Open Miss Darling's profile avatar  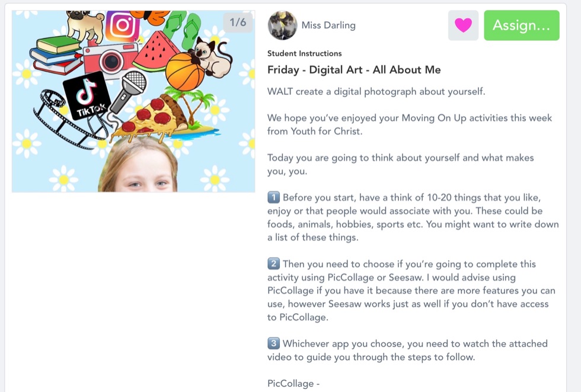[282, 25]
